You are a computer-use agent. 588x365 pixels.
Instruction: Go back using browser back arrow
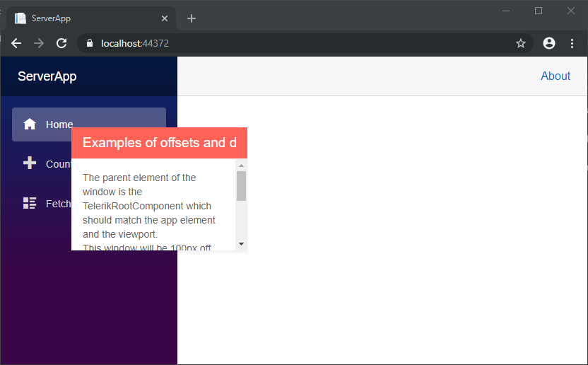coord(16,43)
